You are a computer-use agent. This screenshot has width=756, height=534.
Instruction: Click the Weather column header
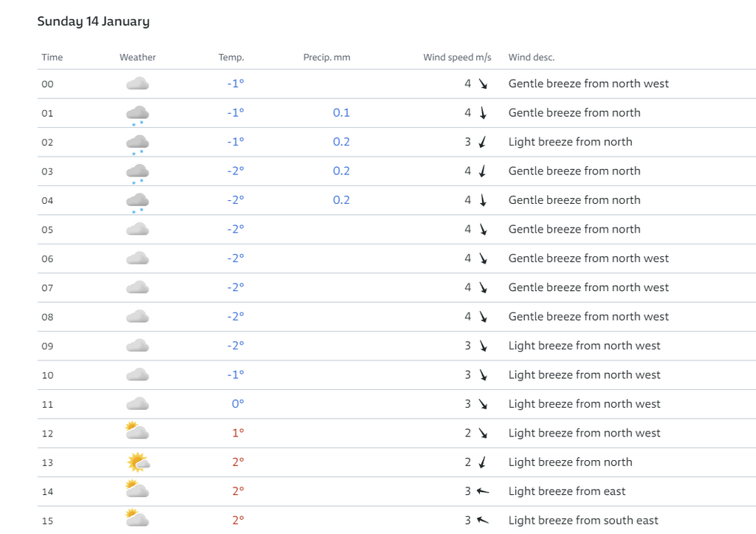[137, 58]
